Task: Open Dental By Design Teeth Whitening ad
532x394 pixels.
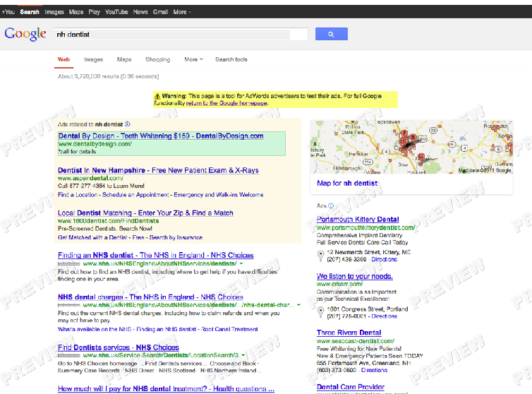Action: 161,136
